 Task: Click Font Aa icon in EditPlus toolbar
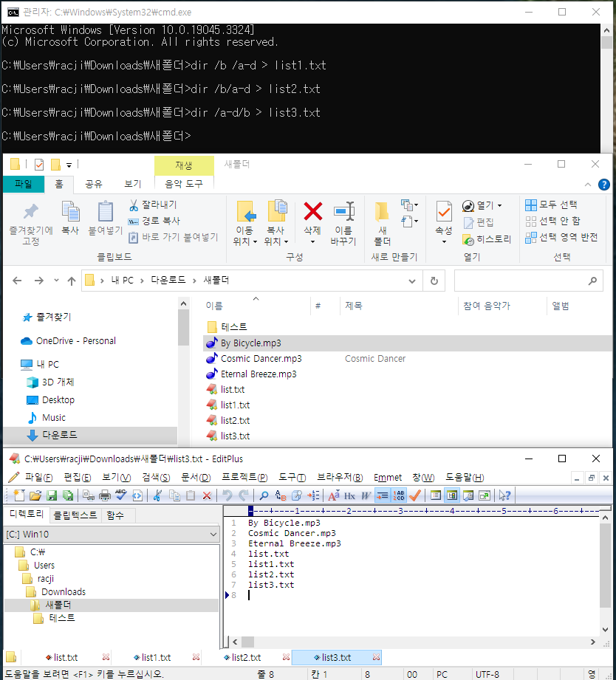pos(334,495)
